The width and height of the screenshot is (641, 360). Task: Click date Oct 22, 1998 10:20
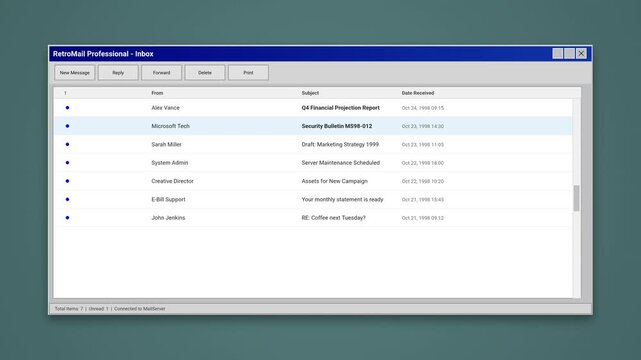pos(422,181)
